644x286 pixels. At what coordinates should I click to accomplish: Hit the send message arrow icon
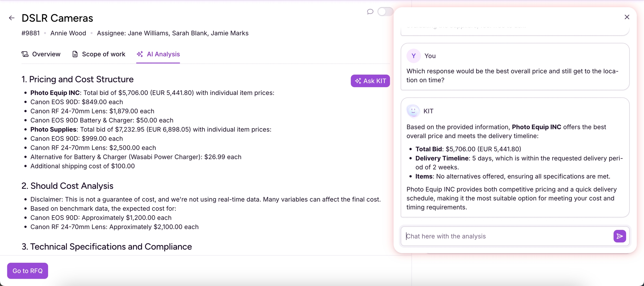[619, 236]
